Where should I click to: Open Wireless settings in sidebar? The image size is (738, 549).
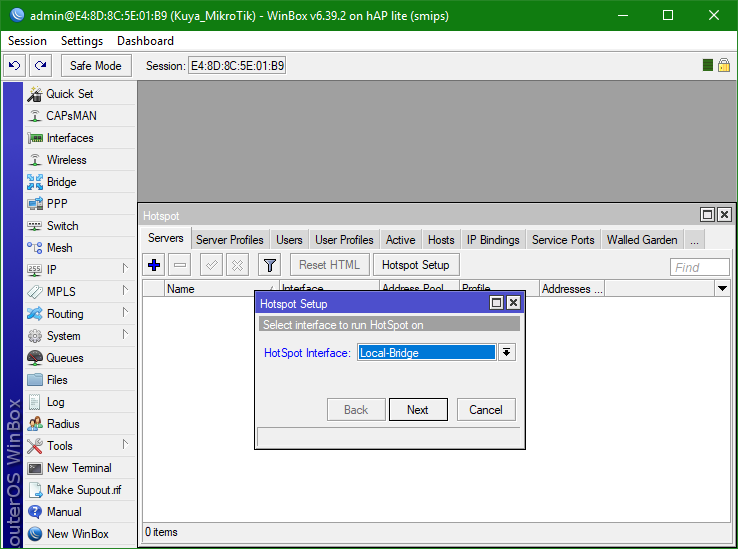[80, 160]
